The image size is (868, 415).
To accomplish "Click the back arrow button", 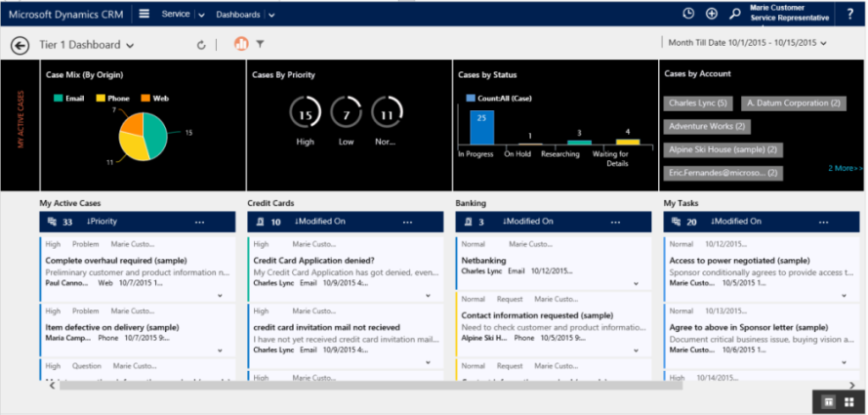I will [x=20, y=45].
